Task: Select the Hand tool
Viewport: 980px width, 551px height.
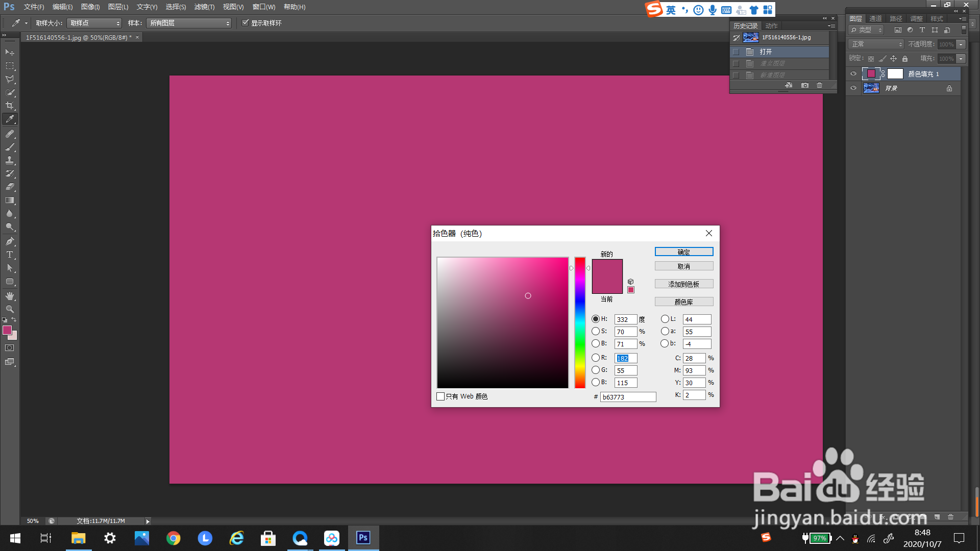Action: (x=10, y=296)
